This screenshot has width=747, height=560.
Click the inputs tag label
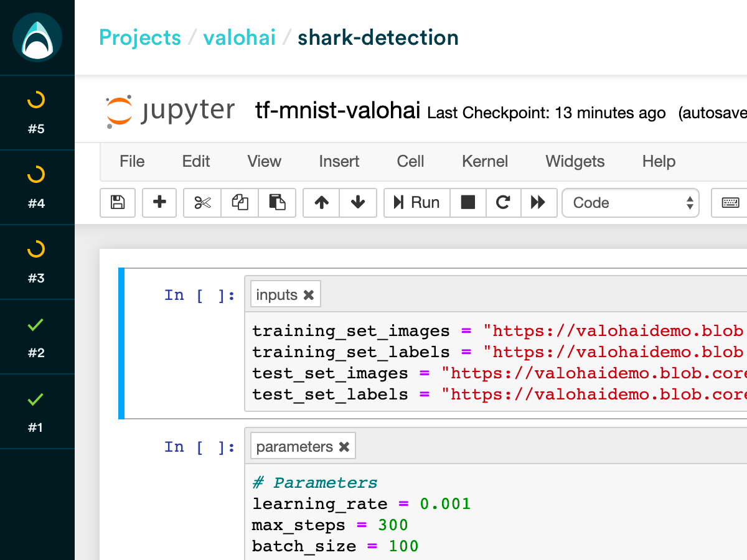point(276,295)
